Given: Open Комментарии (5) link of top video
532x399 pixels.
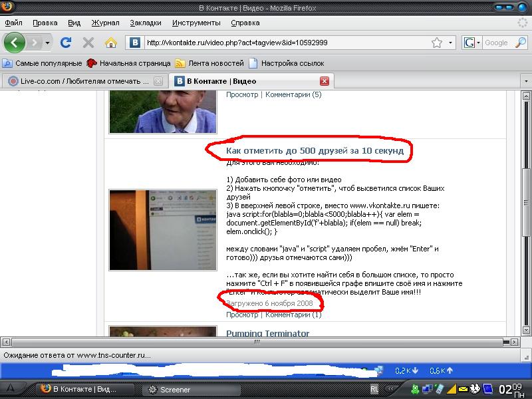Looking at the screenshot, I should tap(293, 94).
